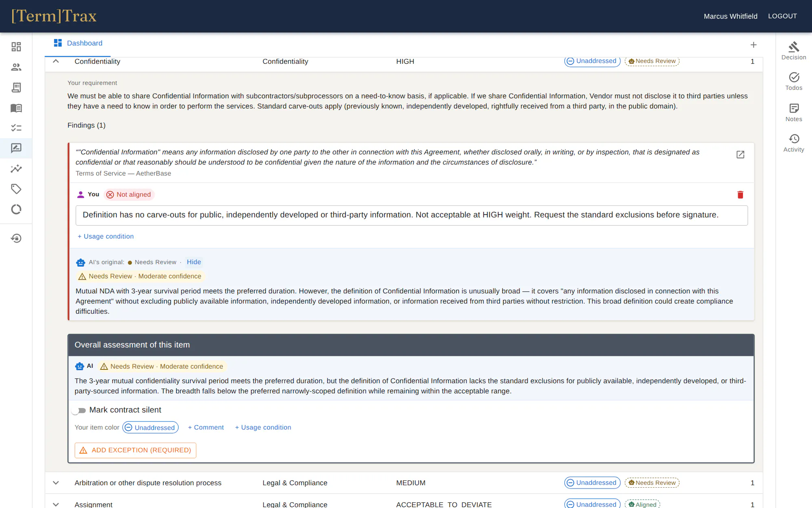Click the Dashboard tab icon
Image resolution: width=812 pixels, height=508 pixels.
[58, 43]
